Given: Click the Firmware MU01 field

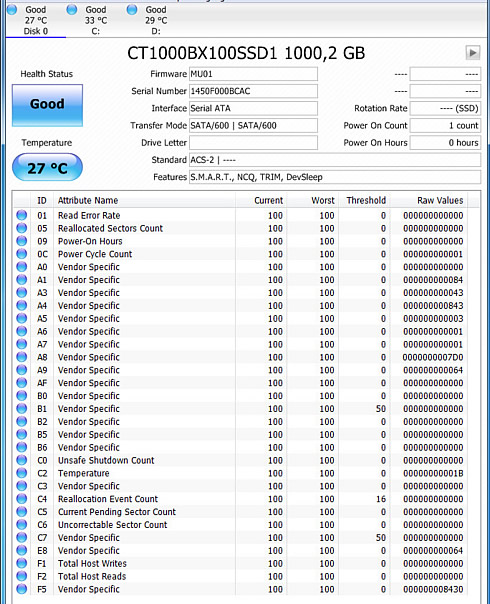Looking at the screenshot, I should coord(253,74).
